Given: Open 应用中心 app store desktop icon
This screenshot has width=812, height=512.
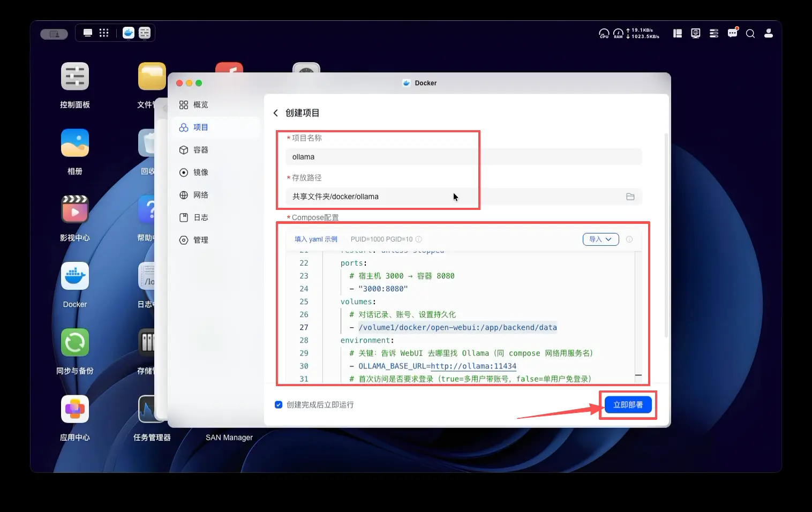Looking at the screenshot, I should click(x=75, y=409).
